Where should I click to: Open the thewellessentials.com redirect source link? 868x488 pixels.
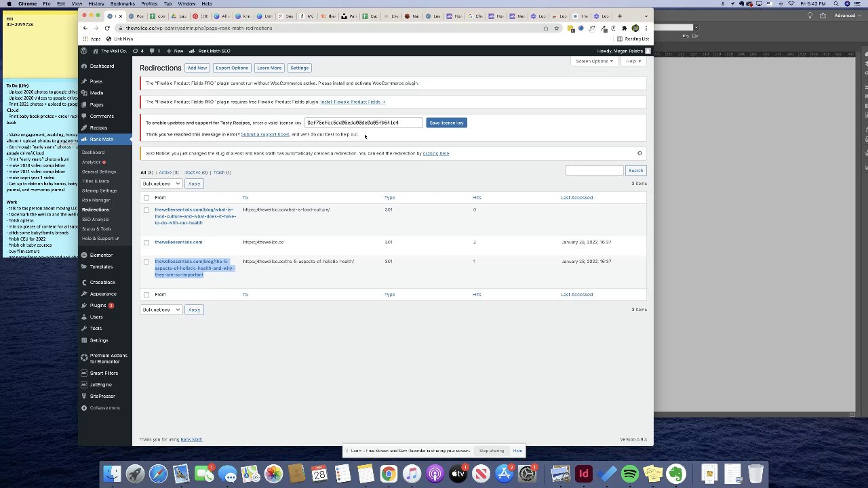point(178,242)
